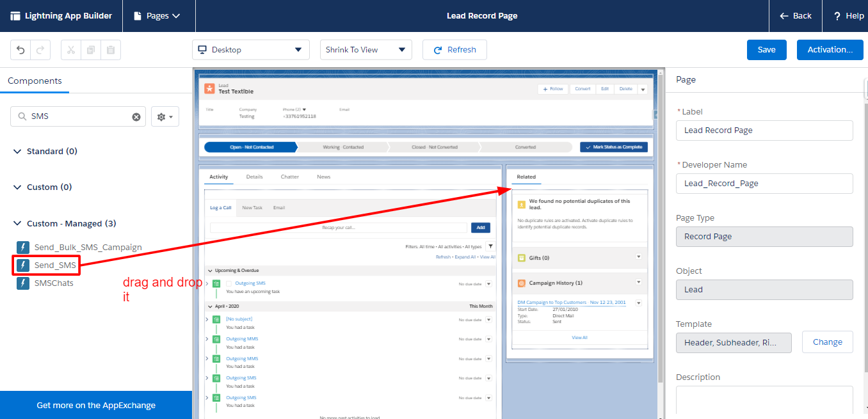Click the Lead star icon in preview

click(209, 89)
